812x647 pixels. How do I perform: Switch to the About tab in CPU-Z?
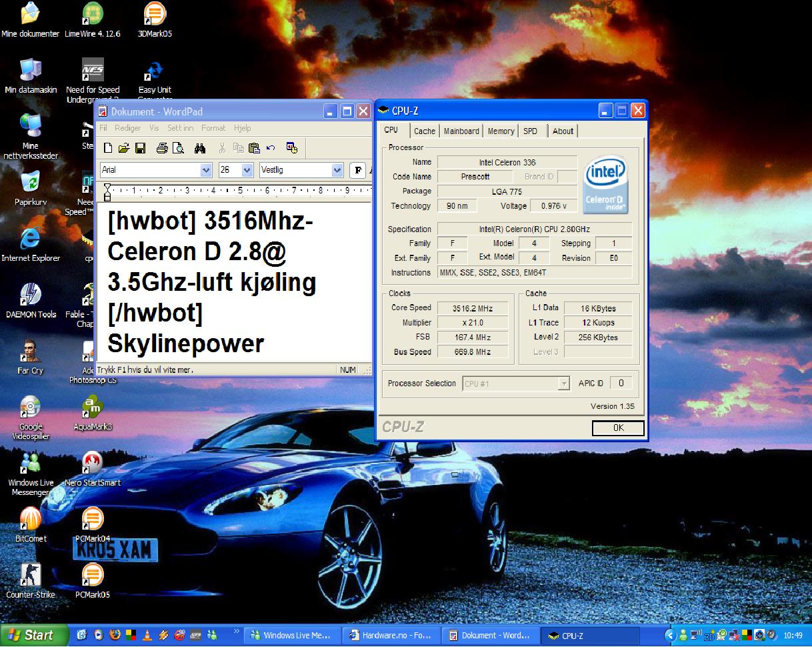[x=563, y=131]
